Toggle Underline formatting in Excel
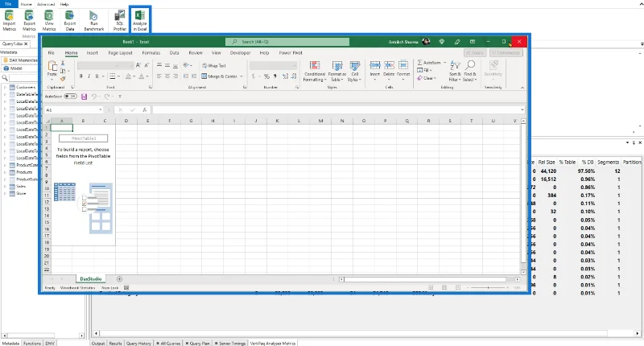The image size is (644, 346). pyautogui.click(x=97, y=76)
